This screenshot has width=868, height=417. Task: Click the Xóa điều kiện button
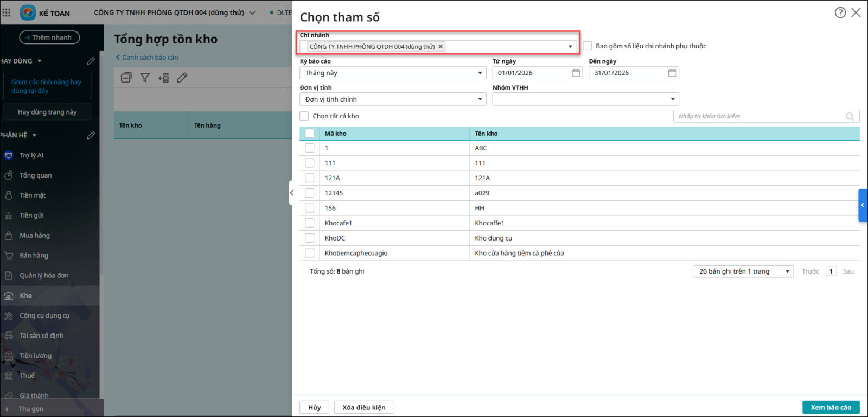click(363, 407)
